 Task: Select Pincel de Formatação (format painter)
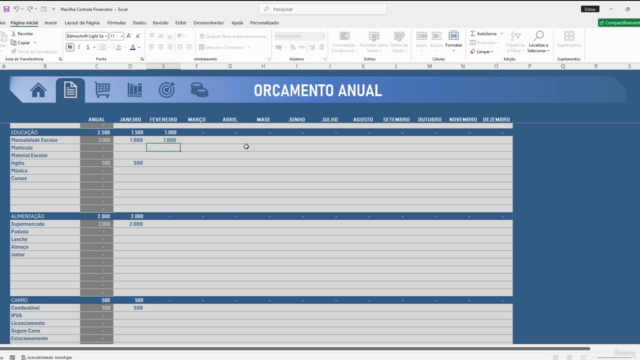point(34,51)
